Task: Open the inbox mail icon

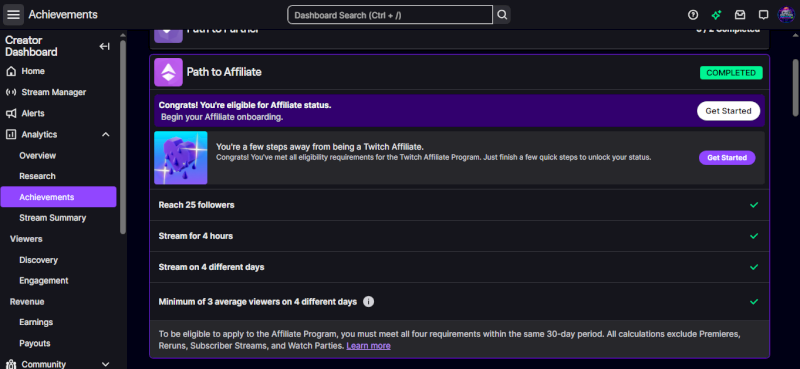Action: (x=740, y=15)
